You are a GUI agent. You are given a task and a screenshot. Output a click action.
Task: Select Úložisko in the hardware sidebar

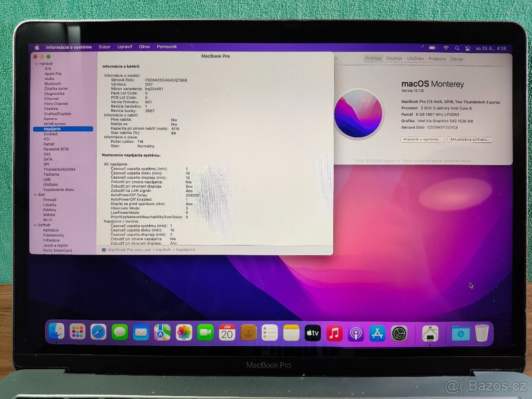click(51, 184)
